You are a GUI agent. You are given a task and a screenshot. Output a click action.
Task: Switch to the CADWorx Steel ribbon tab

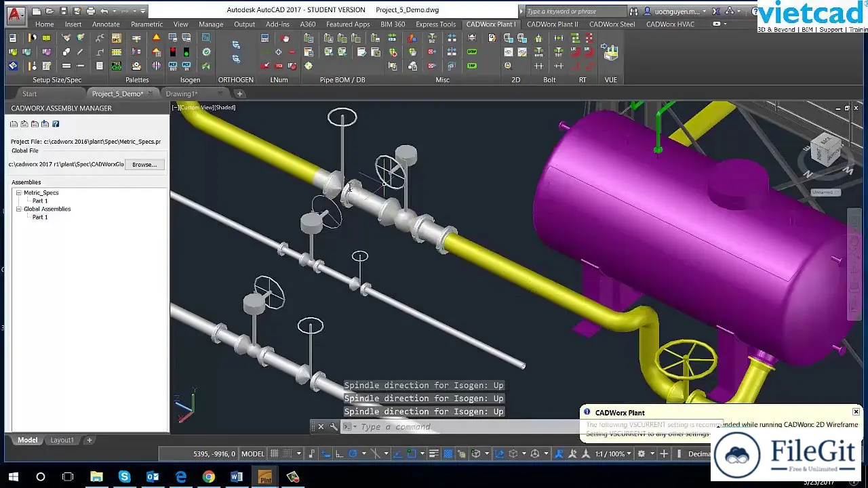click(x=612, y=24)
